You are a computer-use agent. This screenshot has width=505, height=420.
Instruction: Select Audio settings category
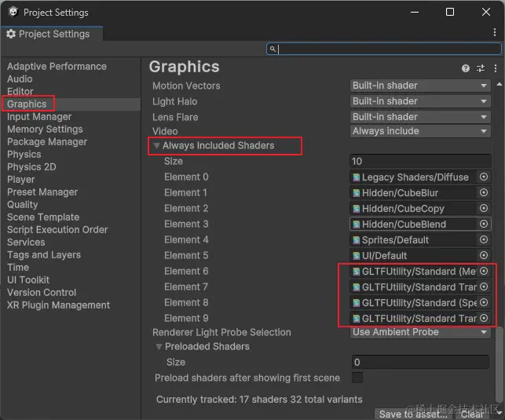[20, 79]
